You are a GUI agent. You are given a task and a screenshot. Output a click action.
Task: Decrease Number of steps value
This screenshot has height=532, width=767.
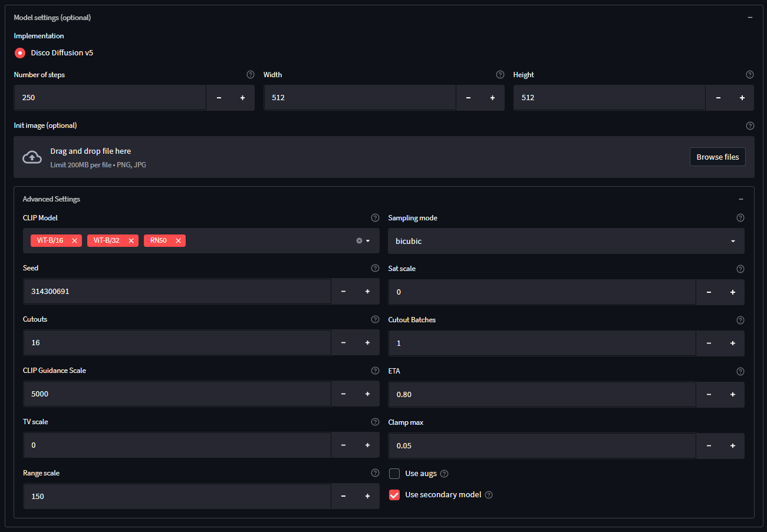tap(219, 98)
